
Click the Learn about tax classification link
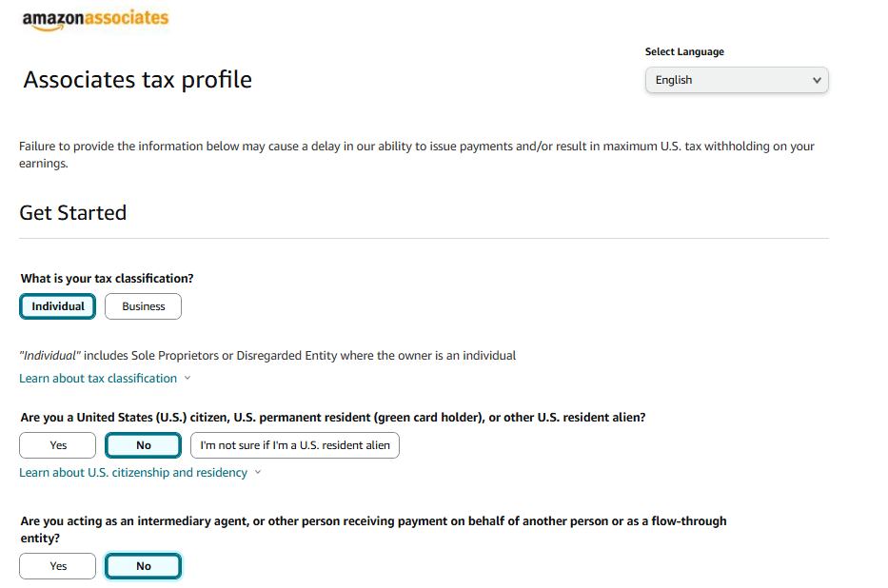(98, 378)
